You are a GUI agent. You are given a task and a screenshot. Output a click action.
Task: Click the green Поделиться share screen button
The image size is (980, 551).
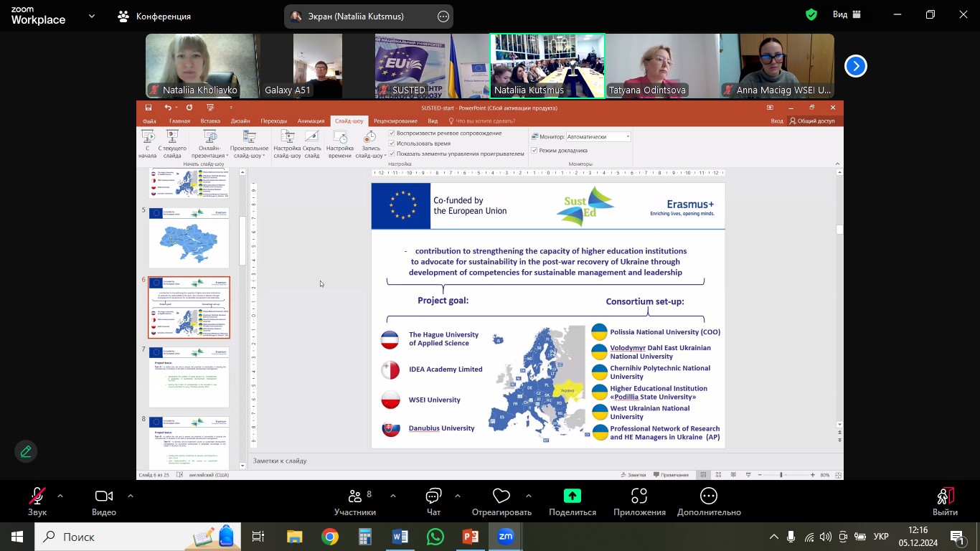click(x=572, y=501)
